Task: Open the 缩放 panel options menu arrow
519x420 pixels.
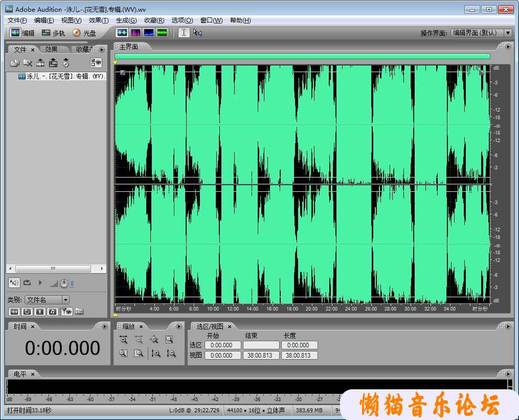Action: tap(179, 326)
